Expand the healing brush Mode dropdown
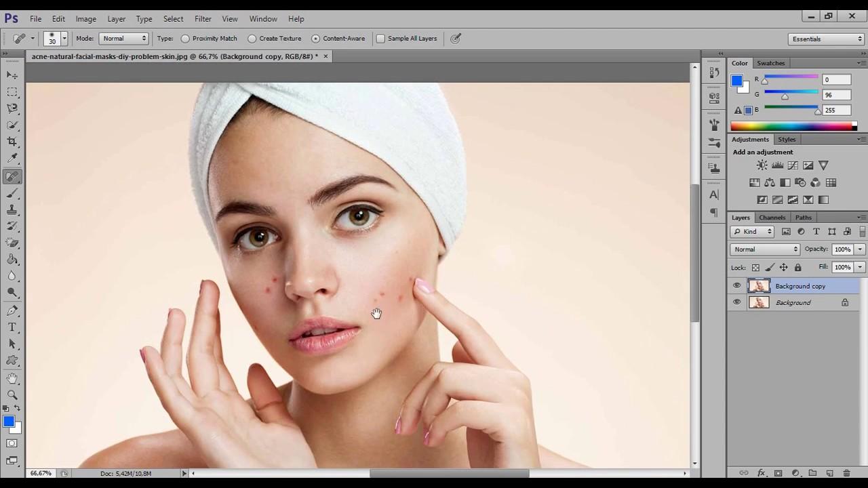 click(123, 39)
